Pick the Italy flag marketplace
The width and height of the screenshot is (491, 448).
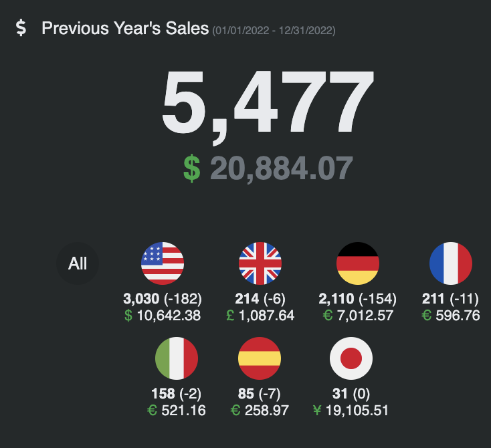tap(177, 358)
